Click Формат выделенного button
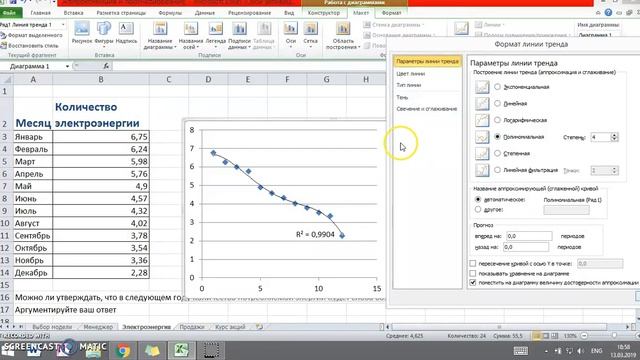The image size is (640, 360). point(32,36)
